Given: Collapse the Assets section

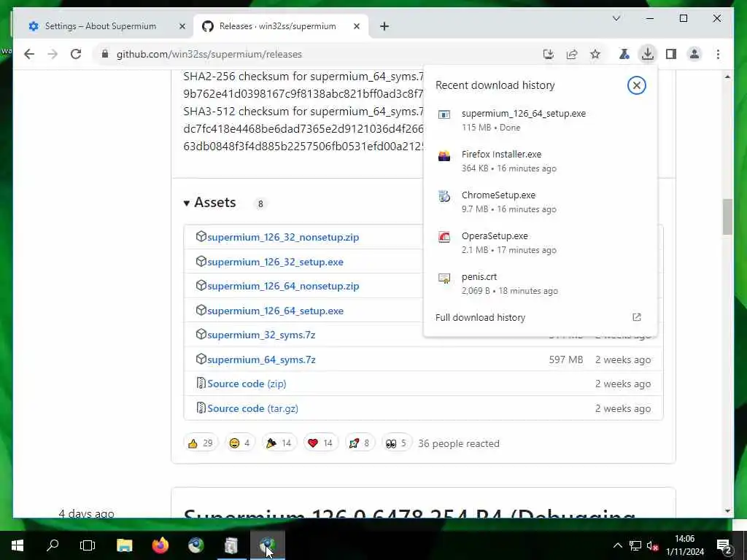Looking at the screenshot, I should click(209, 203).
